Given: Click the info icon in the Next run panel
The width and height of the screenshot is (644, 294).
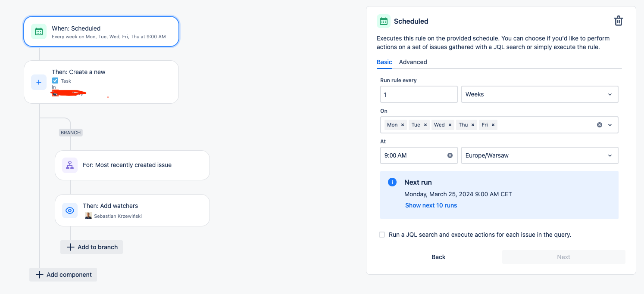Looking at the screenshot, I should pyautogui.click(x=392, y=182).
